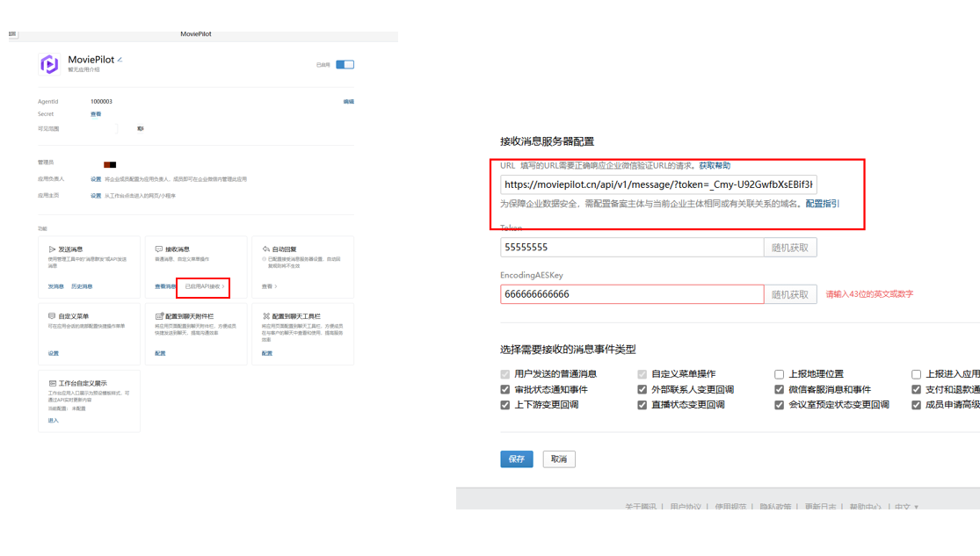Open the 历史消息 link
The image size is (980, 556).
click(x=82, y=286)
